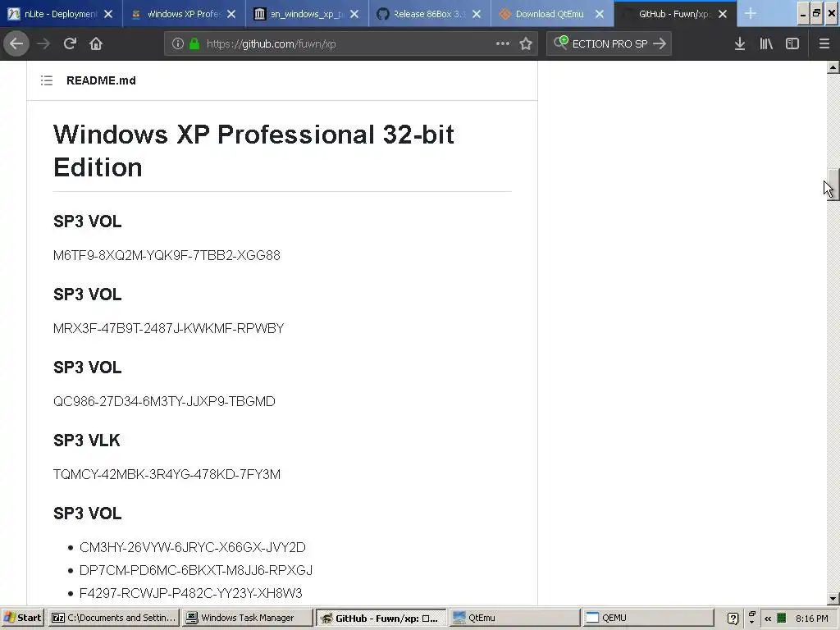Switch to en_windows_xp archive tab
This screenshot has height=630, width=840.
tap(307, 14)
